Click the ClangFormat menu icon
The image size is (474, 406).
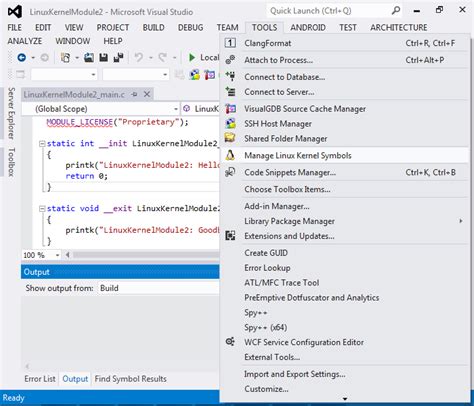[x=230, y=43]
